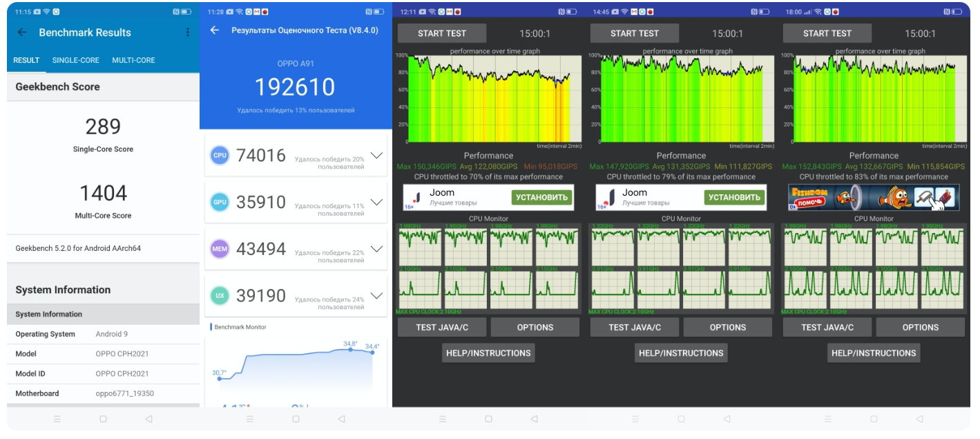
Task: Tap recents icon on the 18:00 throttling screen
Action: coord(828,419)
